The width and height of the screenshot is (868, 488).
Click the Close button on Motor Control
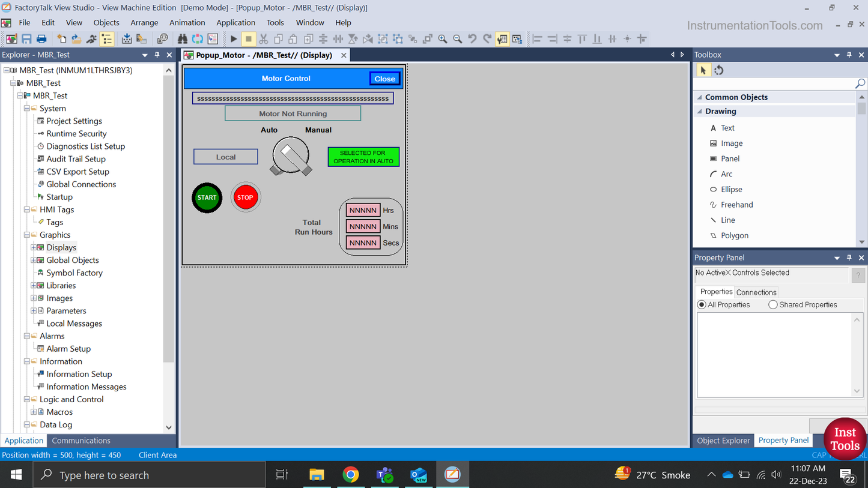[385, 79]
